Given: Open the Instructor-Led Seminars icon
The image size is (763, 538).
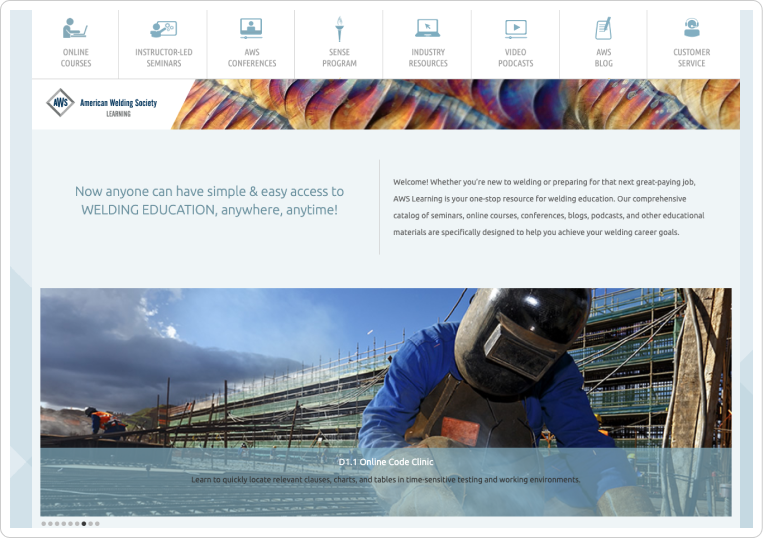Looking at the screenshot, I should point(164,29).
